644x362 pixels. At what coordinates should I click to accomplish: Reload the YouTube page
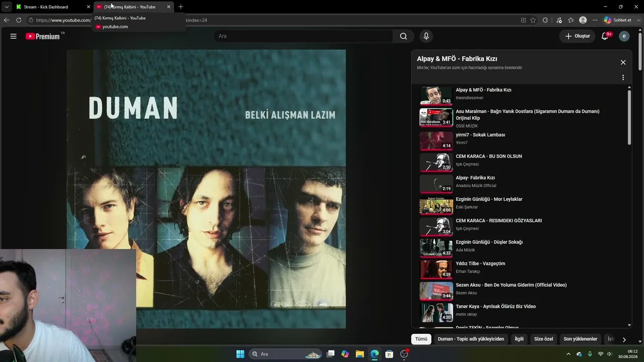point(19,20)
